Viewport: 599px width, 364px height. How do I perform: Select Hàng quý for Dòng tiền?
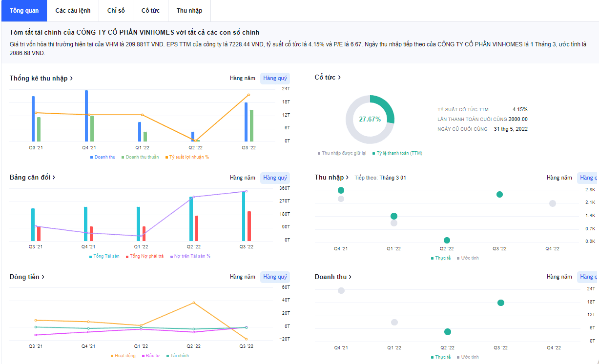click(275, 277)
